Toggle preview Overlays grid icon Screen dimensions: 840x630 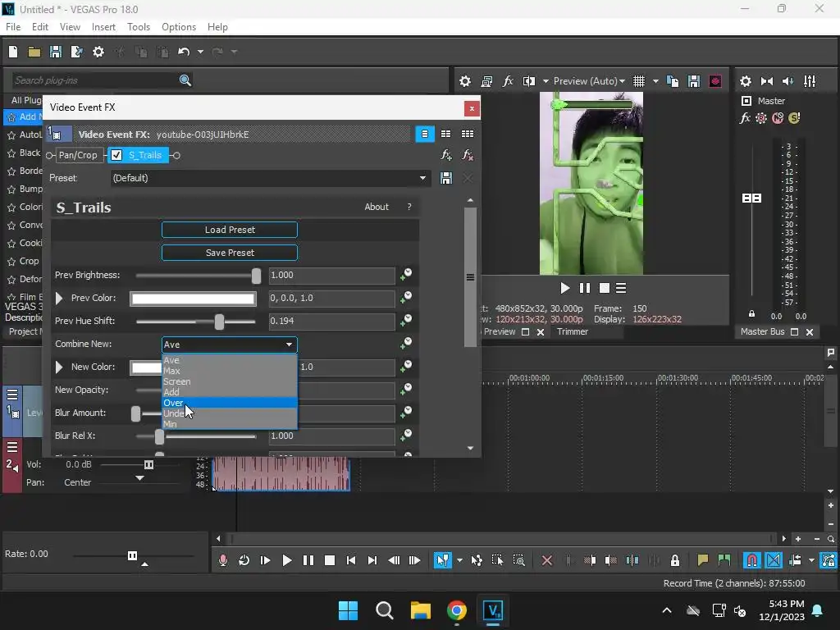[638, 81]
